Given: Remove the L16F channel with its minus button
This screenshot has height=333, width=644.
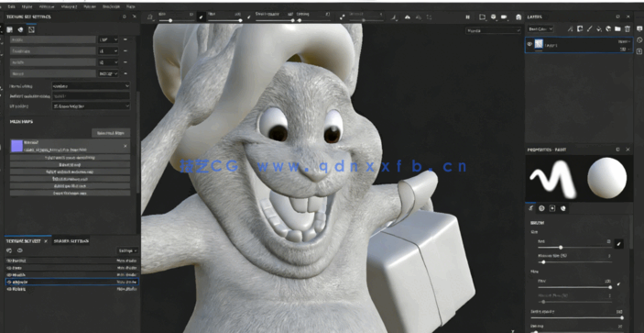Looking at the screenshot, I should pyautogui.click(x=125, y=39).
